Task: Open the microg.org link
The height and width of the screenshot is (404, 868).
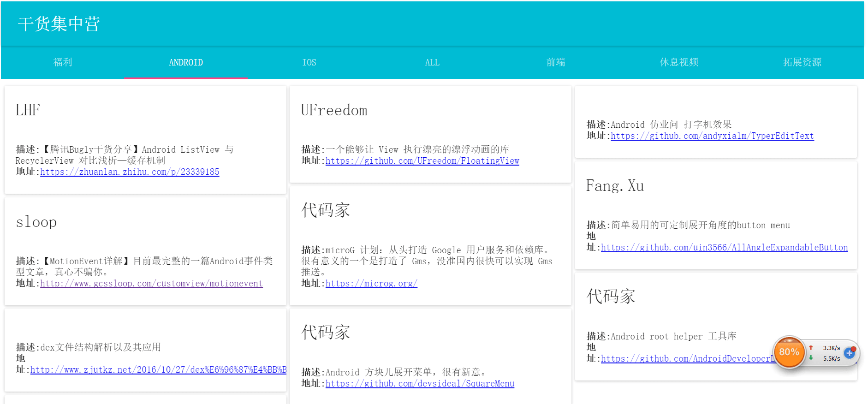Action: click(x=371, y=284)
